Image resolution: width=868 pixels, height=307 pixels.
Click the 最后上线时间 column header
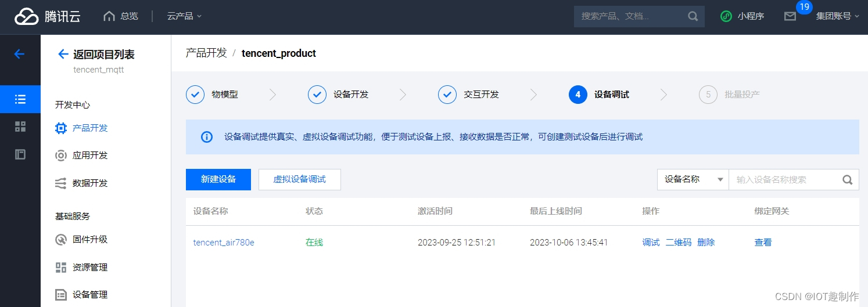pyautogui.click(x=556, y=211)
